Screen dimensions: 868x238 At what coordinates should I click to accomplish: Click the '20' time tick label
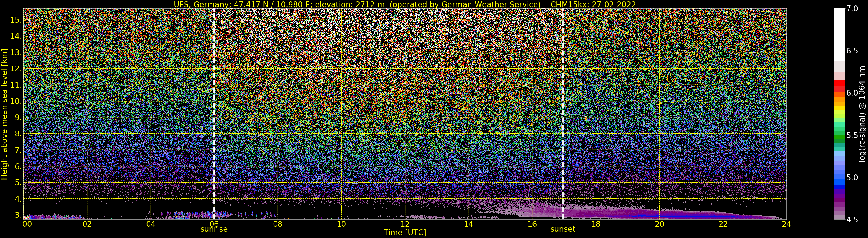tap(659, 224)
